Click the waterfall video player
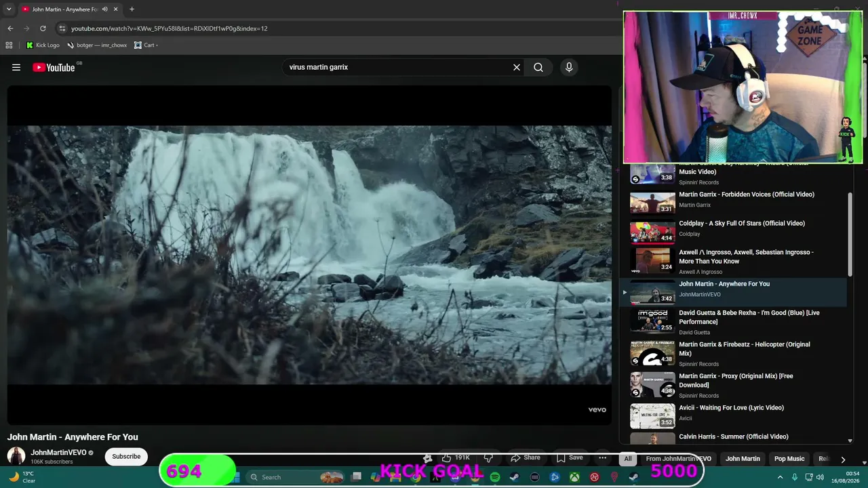Viewport: 868px width, 488px height. tap(309, 255)
